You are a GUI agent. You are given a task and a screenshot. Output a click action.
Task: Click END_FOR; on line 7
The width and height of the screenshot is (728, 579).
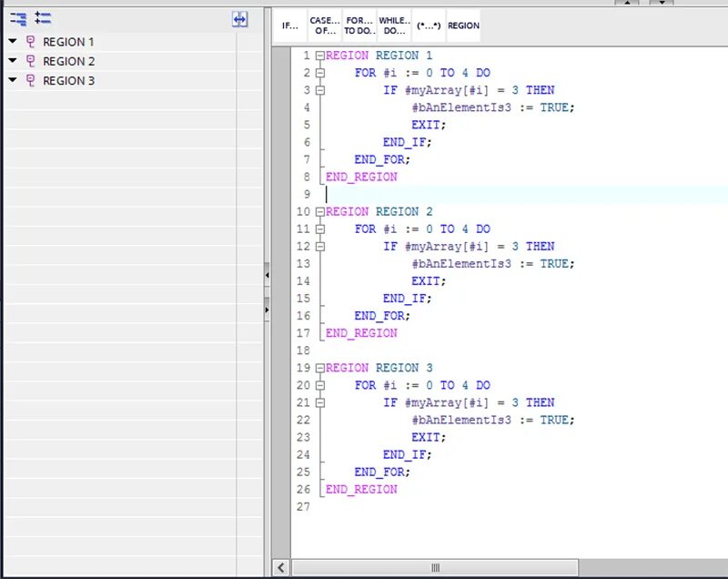pos(382,159)
